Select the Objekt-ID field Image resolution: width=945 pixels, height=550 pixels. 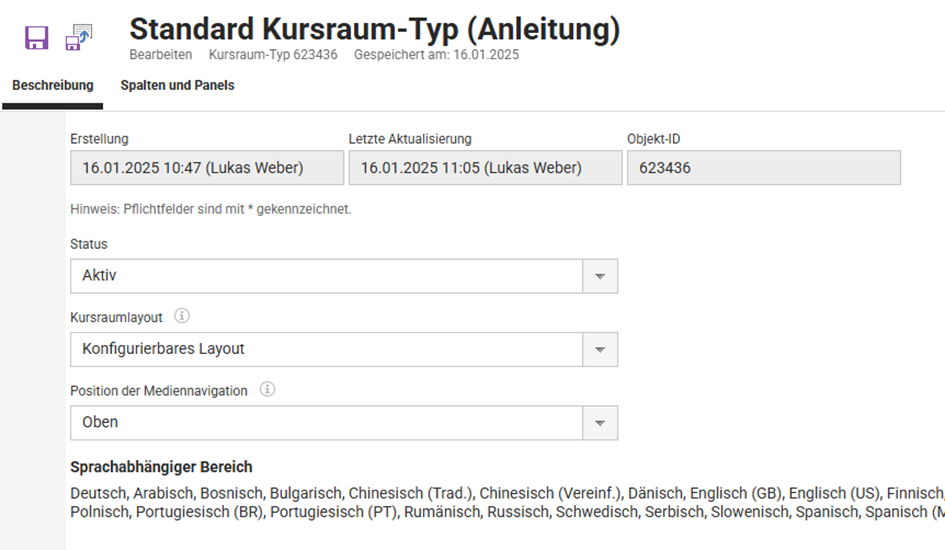[x=763, y=168]
